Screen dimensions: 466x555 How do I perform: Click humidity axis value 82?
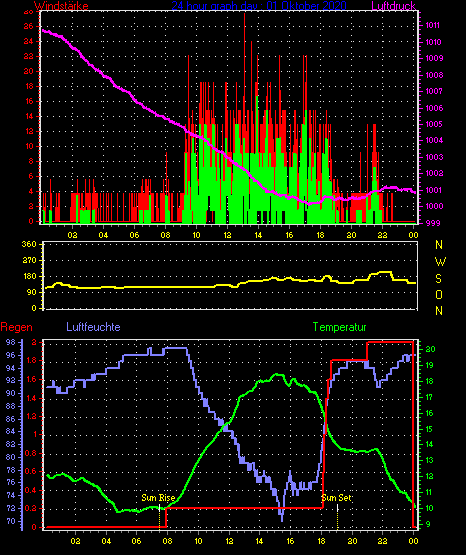point(11,444)
